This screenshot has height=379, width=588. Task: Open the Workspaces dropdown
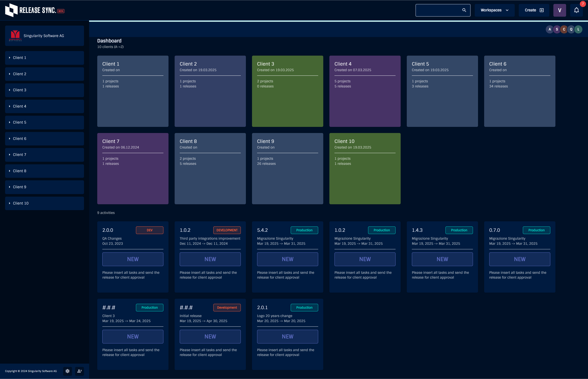(494, 10)
